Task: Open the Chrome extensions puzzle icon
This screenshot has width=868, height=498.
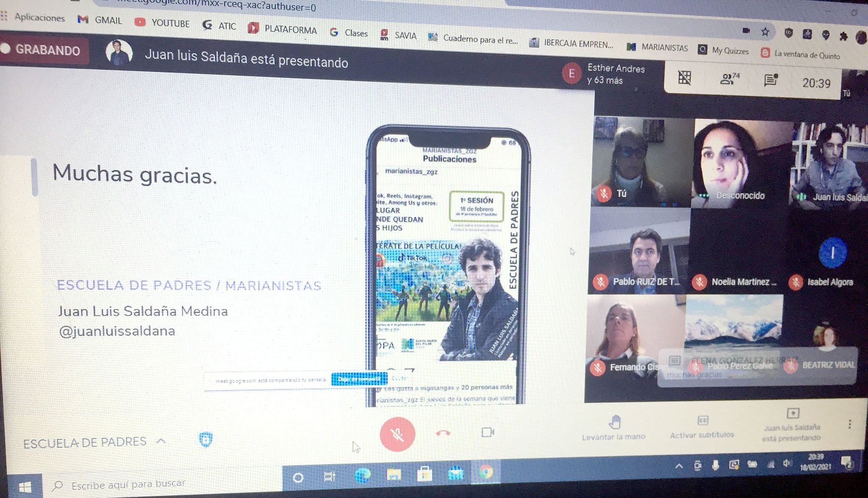Action: coord(843,36)
